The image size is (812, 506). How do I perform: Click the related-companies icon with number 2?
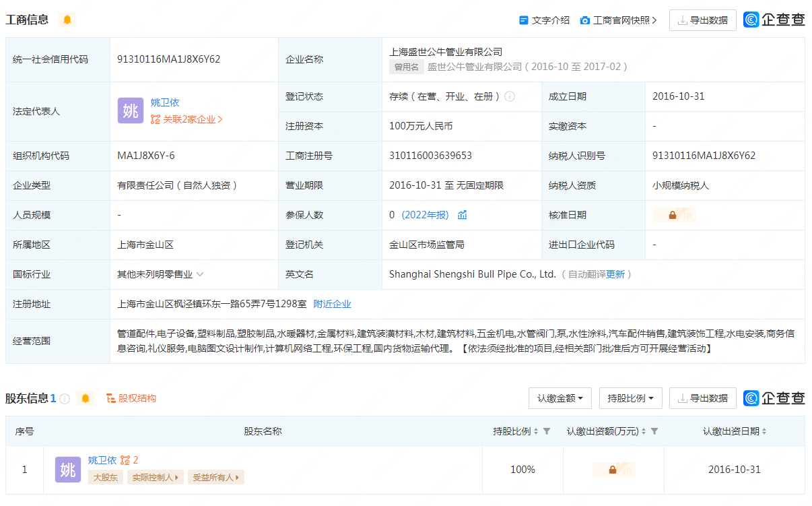129,460
